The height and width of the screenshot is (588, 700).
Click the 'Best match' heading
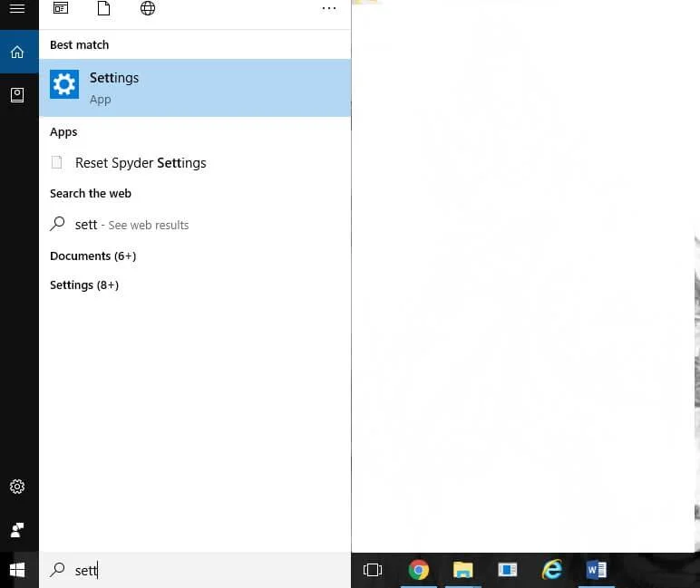point(80,45)
